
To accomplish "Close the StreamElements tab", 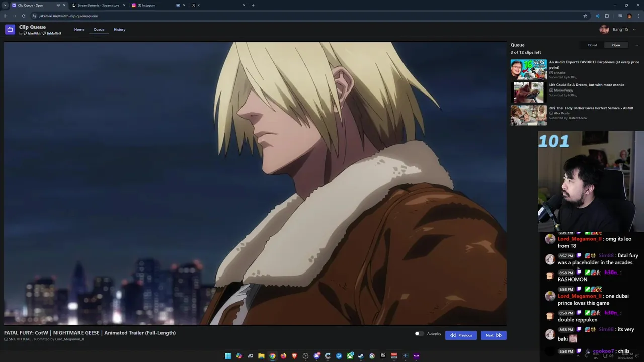I will click(x=124, y=5).
